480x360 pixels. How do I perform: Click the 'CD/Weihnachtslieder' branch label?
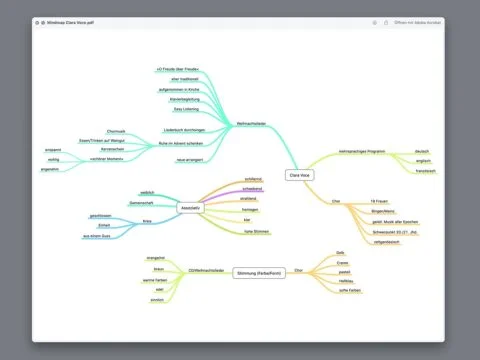(x=206, y=270)
